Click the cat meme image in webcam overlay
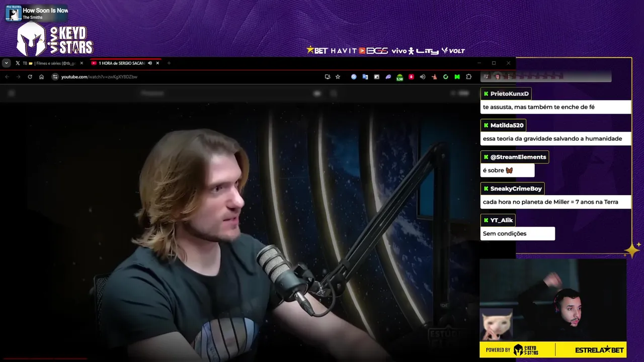The image size is (644, 362). pos(497,325)
